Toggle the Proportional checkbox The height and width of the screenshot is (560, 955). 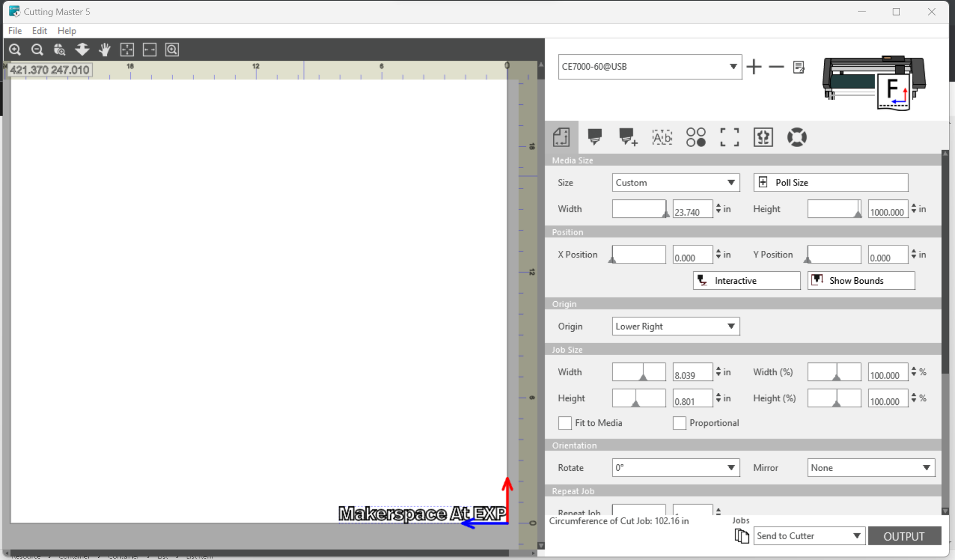(679, 423)
